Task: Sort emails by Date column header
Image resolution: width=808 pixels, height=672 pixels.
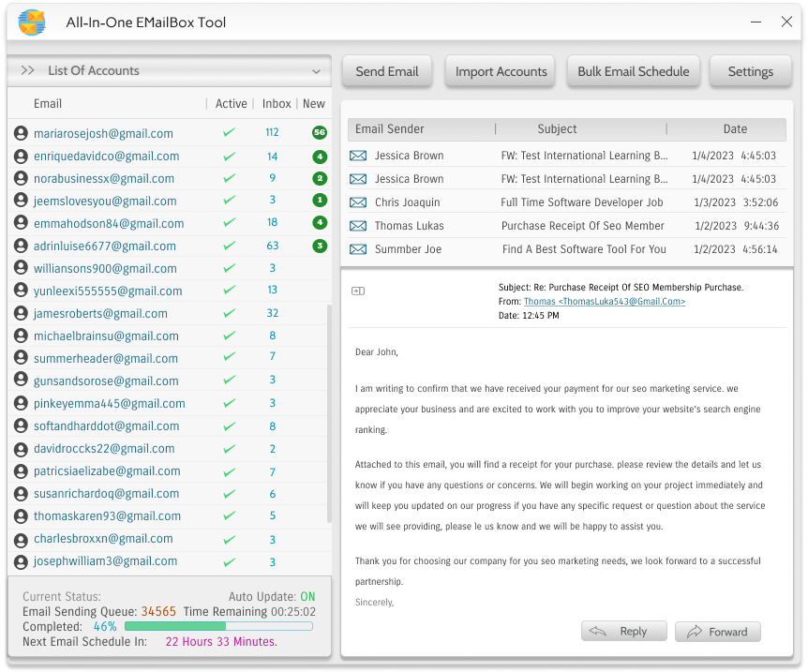Action: point(735,129)
